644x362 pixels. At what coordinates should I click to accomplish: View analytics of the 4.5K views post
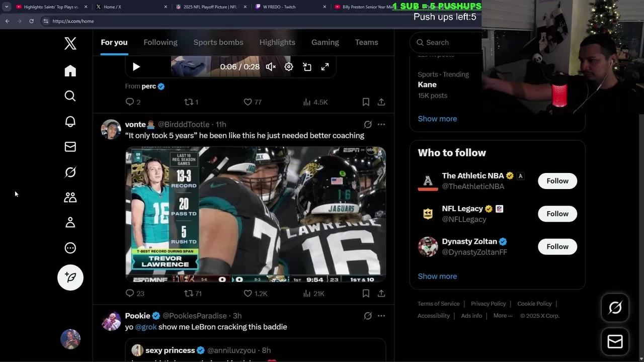pyautogui.click(x=315, y=102)
